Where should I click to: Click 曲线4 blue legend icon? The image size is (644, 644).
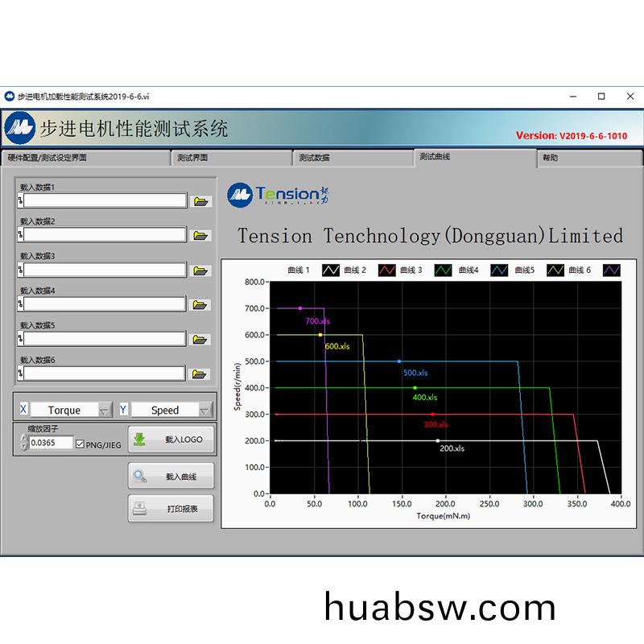498,270
